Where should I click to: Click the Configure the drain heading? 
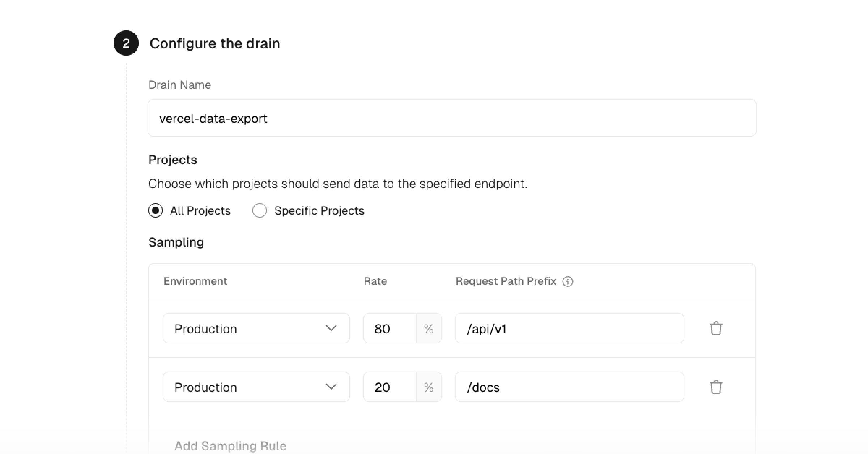coord(215,43)
